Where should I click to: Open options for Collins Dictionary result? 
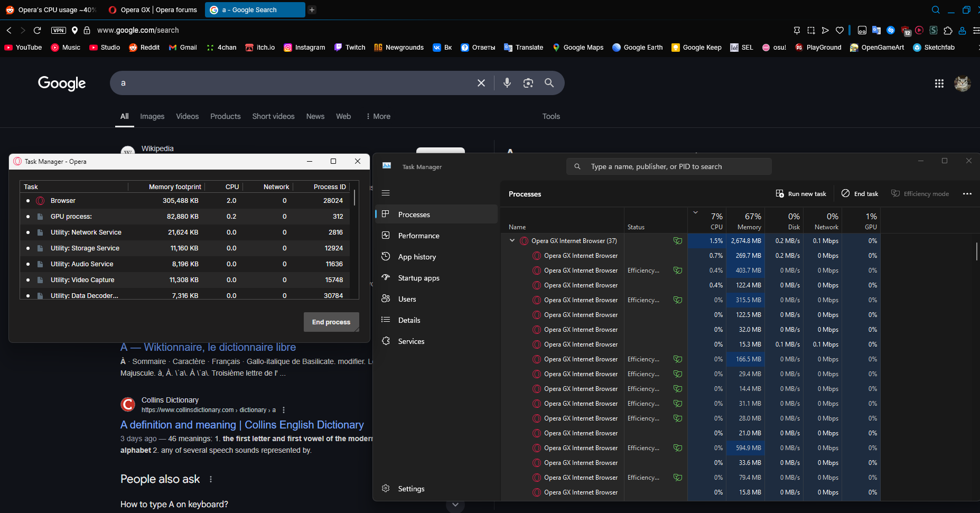tap(284, 410)
